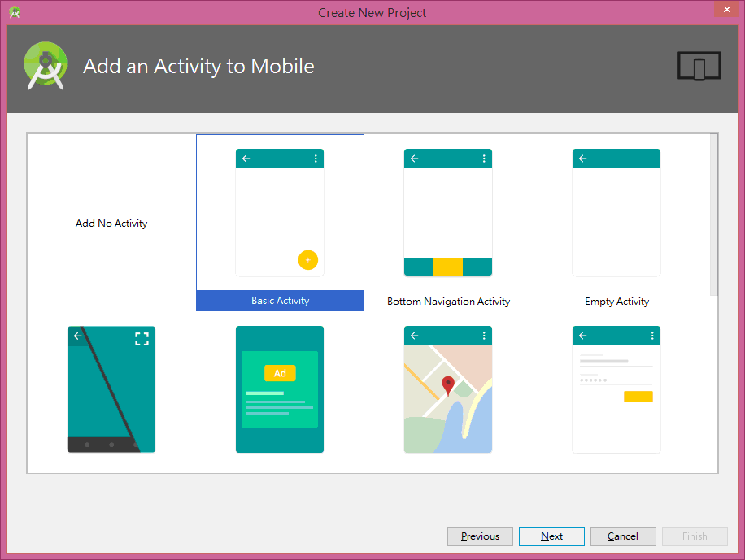Pick the Login Activity template thumbnail
745x560 pixels.
tap(616, 389)
